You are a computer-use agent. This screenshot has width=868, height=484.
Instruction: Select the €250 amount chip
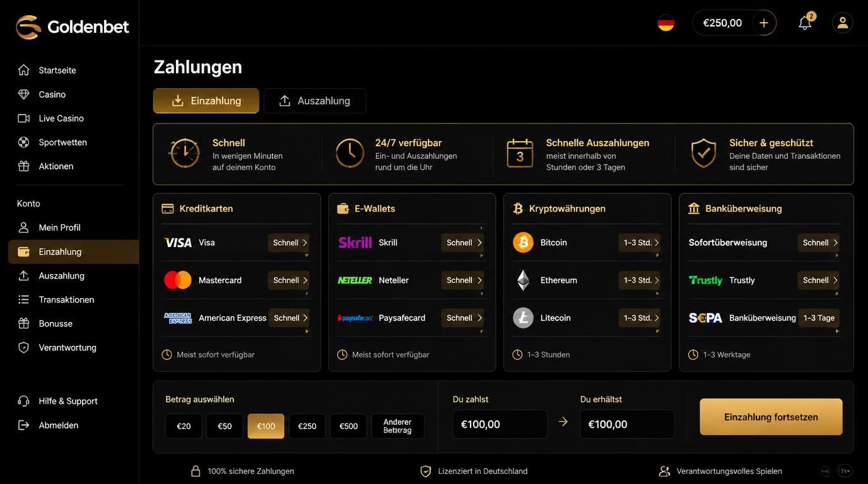click(307, 426)
